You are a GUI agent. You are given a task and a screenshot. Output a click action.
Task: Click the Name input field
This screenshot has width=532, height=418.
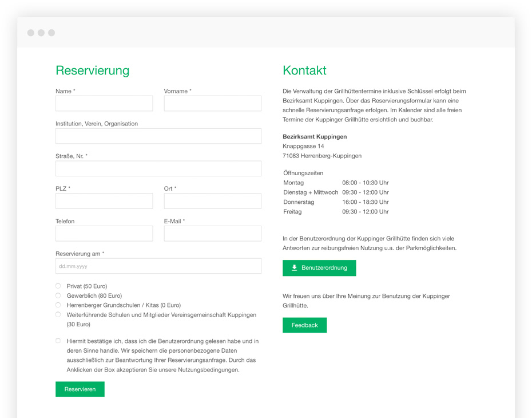point(104,103)
